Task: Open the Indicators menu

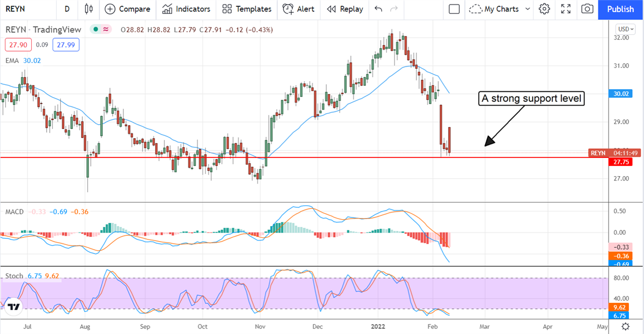Action: pyautogui.click(x=186, y=9)
